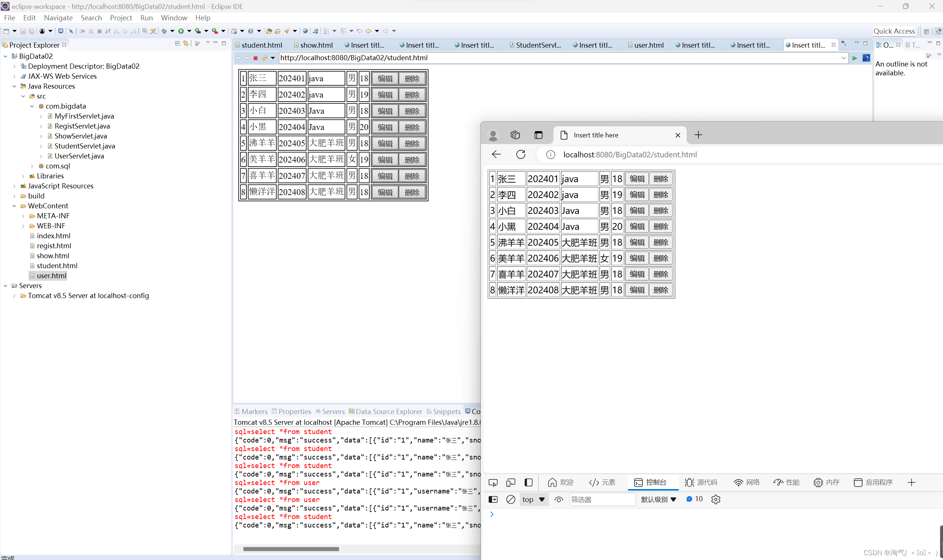This screenshot has height=560, width=943.
Task: Clear the DevTools console with the clear icon
Action: click(x=510, y=499)
